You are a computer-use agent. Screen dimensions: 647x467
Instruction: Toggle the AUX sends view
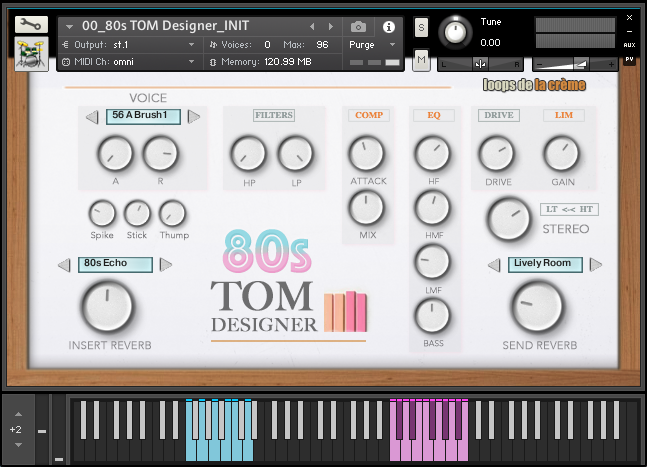pyautogui.click(x=629, y=45)
